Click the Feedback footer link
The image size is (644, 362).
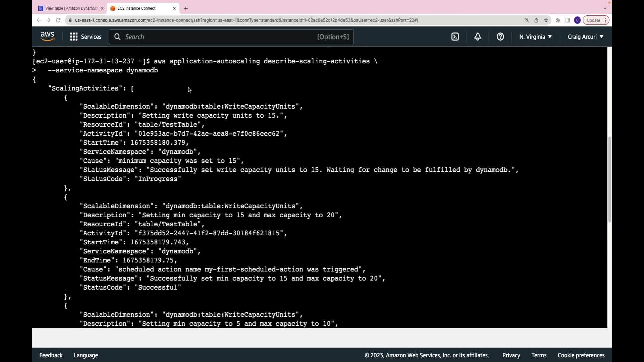51,355
